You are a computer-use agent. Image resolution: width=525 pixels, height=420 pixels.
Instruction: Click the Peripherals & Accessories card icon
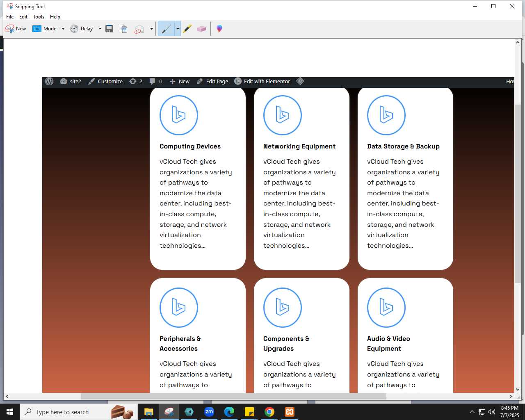point(179,308)
